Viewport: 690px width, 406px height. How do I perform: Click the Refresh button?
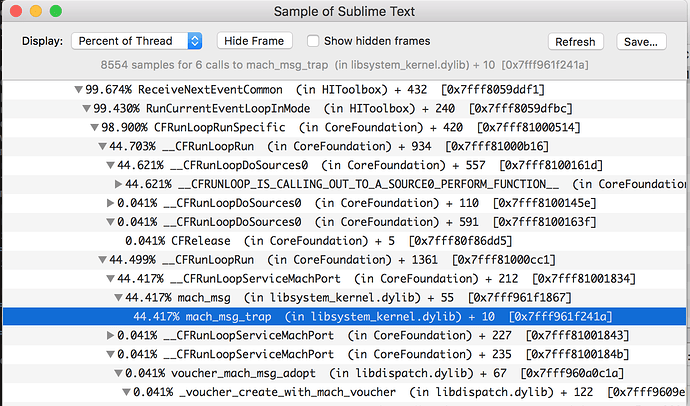pos(575,42)
